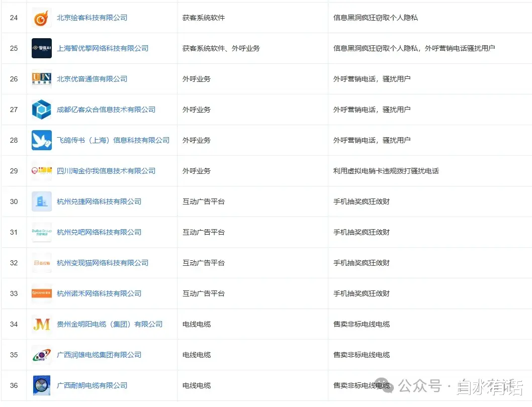This screenshot has width=532, height=407.
Task: Click 电线电缆 in row 36
Action: [x=197, y=385]
